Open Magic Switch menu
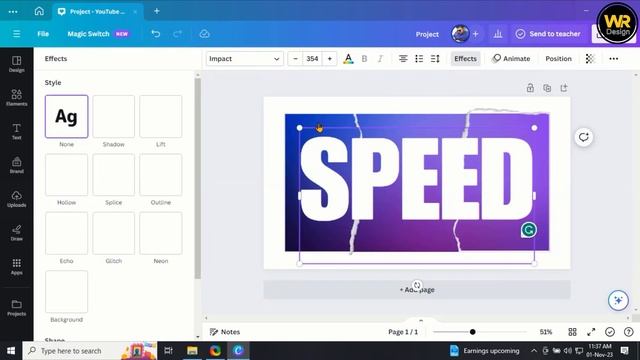 (98, 34)
